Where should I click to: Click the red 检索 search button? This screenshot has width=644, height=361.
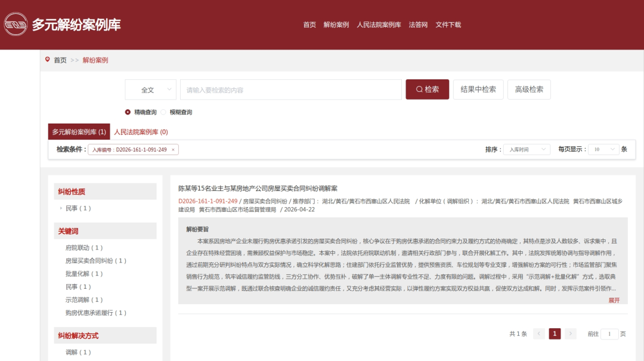tap(427, 90)
